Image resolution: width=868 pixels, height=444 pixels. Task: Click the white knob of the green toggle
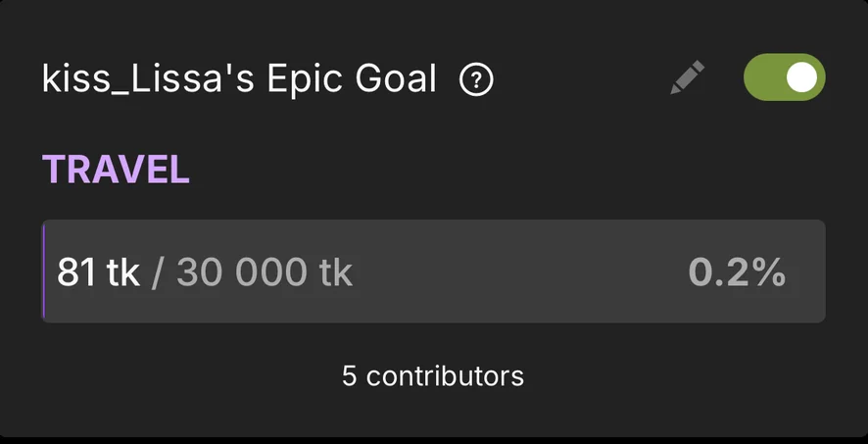[802, 77]
